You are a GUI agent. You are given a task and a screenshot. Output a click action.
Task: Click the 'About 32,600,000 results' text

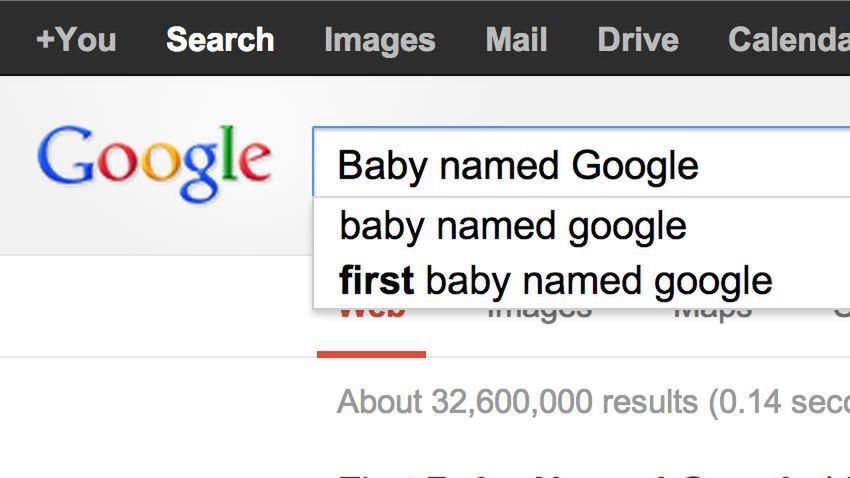click(518, 402)
